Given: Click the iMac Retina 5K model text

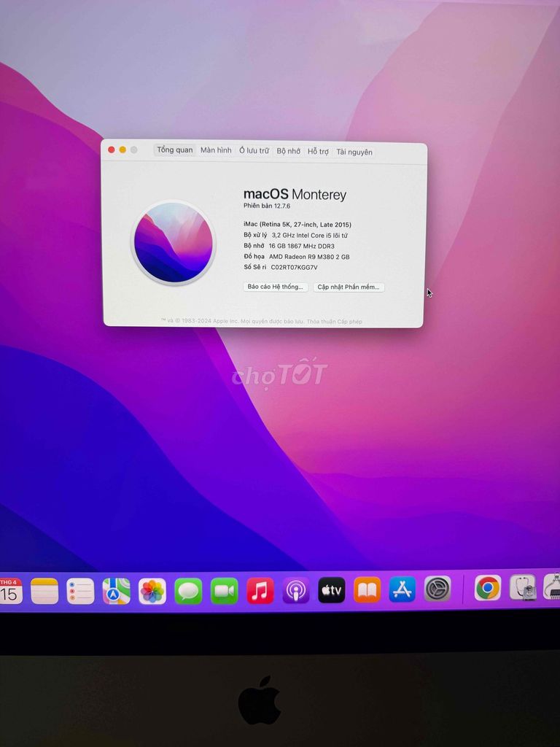Looking at the screenshot, I should pos(297,225).
